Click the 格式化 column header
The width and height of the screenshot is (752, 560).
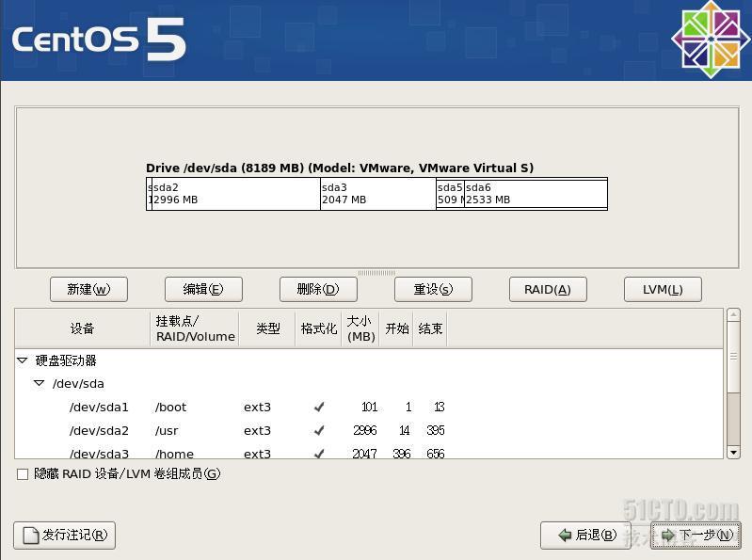pos(318,328)
